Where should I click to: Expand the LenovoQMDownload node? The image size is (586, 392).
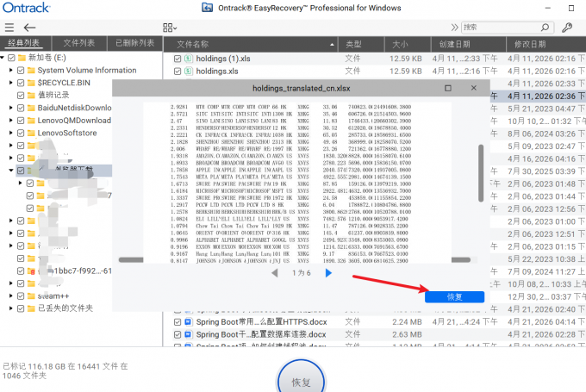(11, 121)
